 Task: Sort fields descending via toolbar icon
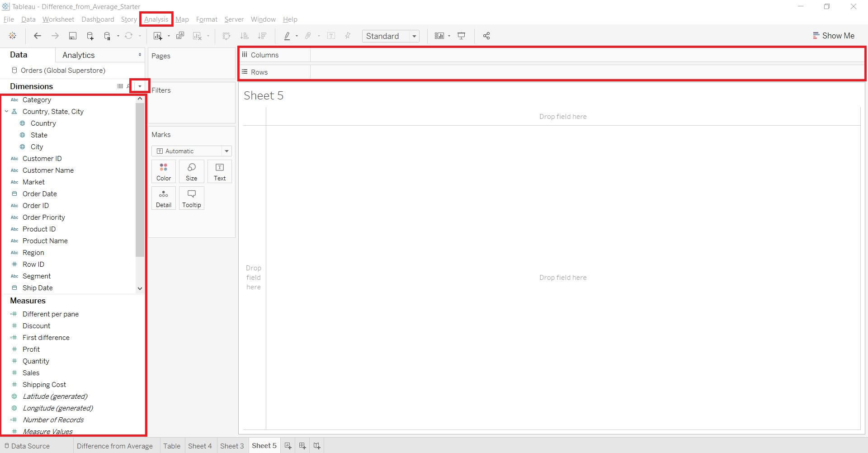pyautogui.click(x=262, y=36)
